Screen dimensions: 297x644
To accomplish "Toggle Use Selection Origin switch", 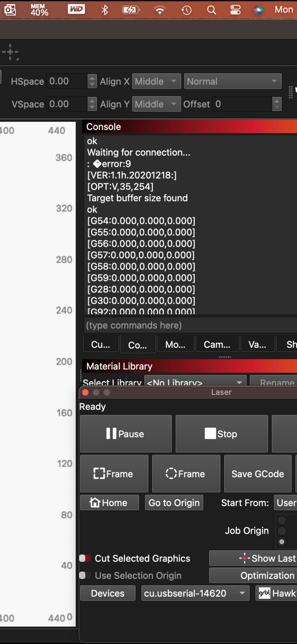I will [85, 575].
